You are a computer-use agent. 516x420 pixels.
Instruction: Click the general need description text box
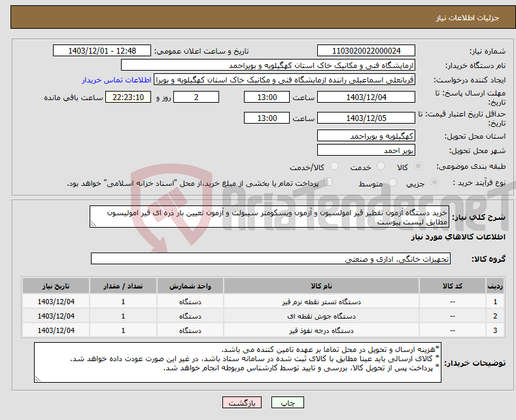269,217
